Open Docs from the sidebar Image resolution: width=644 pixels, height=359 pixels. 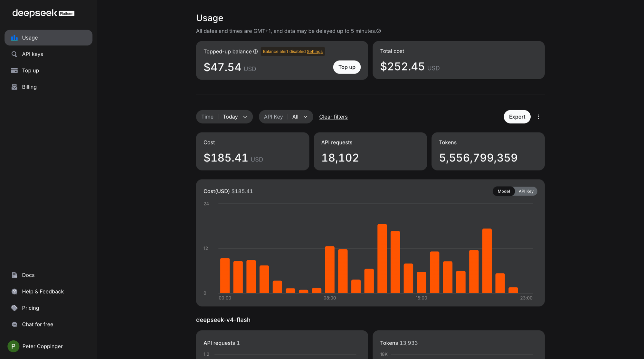[48, 275]
